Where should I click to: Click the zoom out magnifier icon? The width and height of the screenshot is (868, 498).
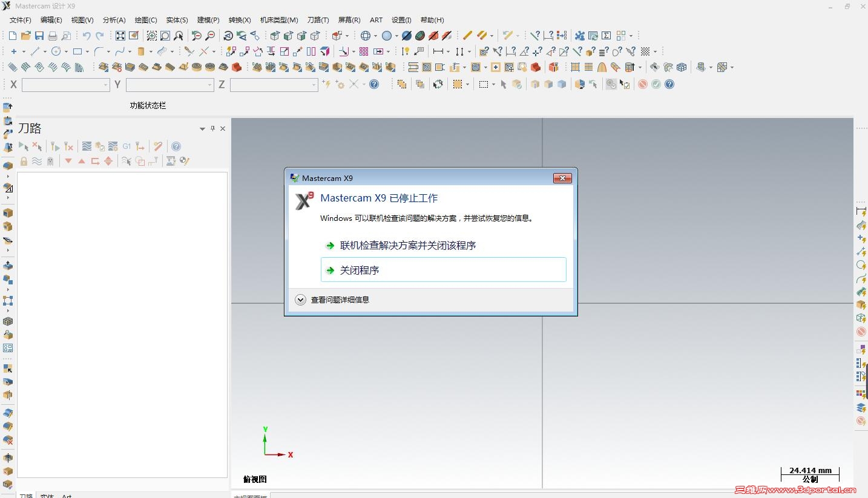point(210,36)
